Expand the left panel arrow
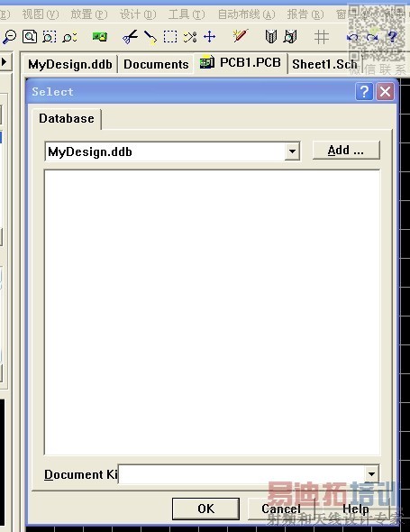The height and width of the screenshot is (532, 410). (5, 61)
